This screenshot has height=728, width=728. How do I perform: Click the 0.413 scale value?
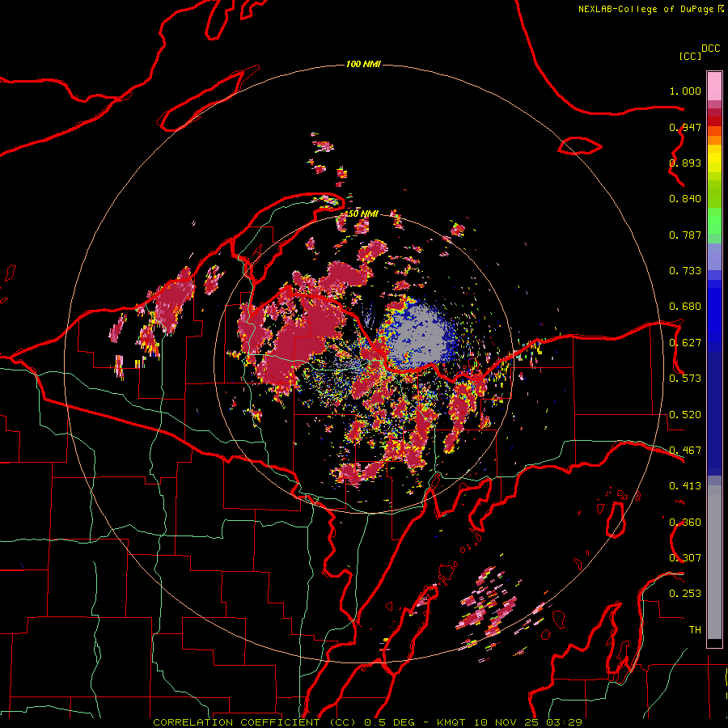(x=685, y=486)
